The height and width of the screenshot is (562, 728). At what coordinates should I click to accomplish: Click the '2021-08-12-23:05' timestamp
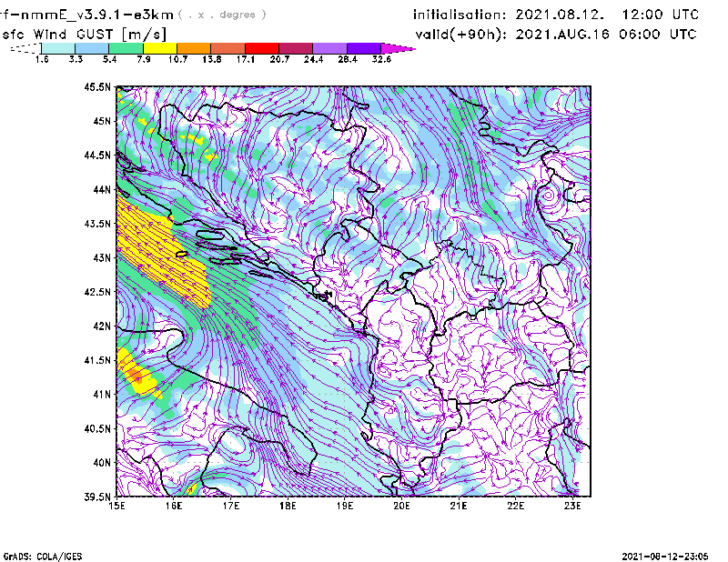click(665, 557)
